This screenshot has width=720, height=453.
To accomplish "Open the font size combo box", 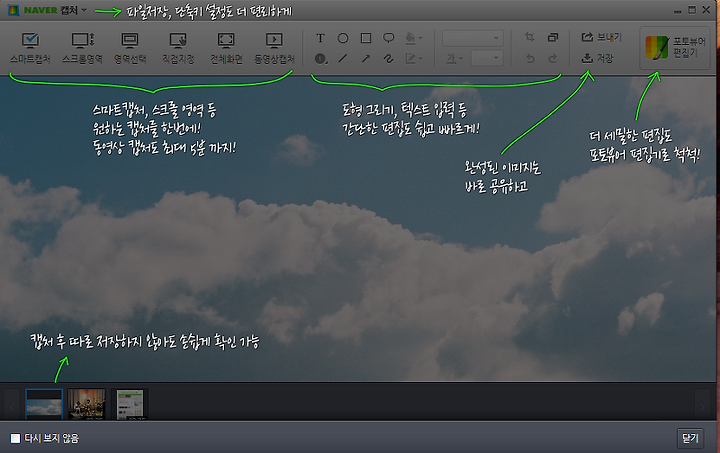I will 487,58.
